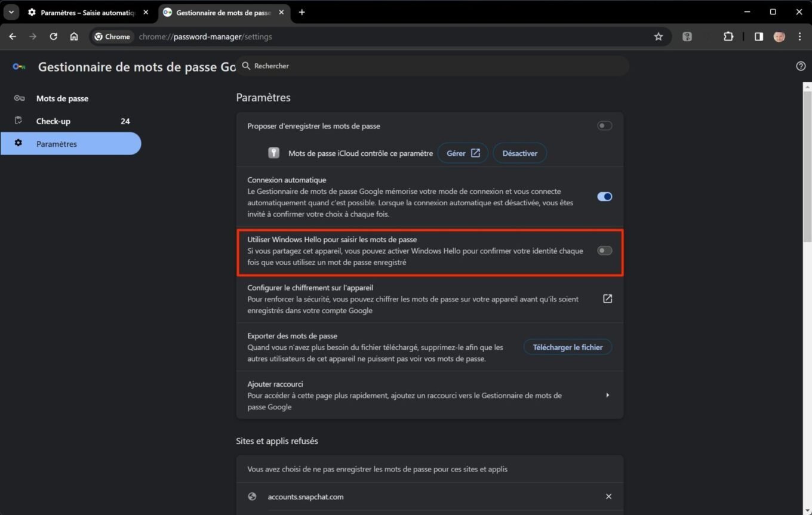The height and width of the screenshot is (515, 812).
Task: Open the side panel icon in toolbar
Action: [758, 36]
